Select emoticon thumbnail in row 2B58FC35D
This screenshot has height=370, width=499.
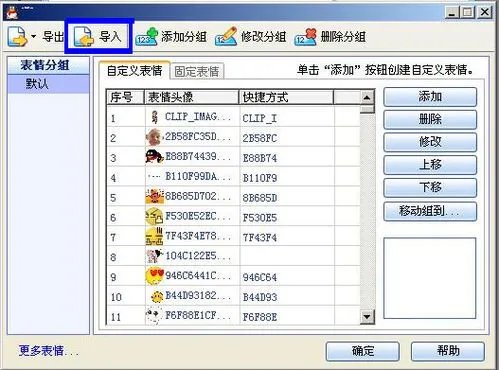(x=154, y=137)
